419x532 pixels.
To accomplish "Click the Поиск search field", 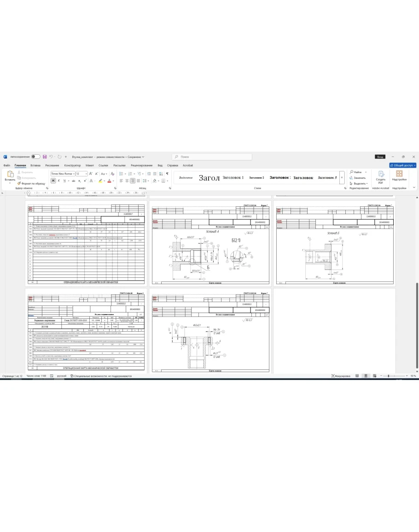I will [x=212, y=157].
